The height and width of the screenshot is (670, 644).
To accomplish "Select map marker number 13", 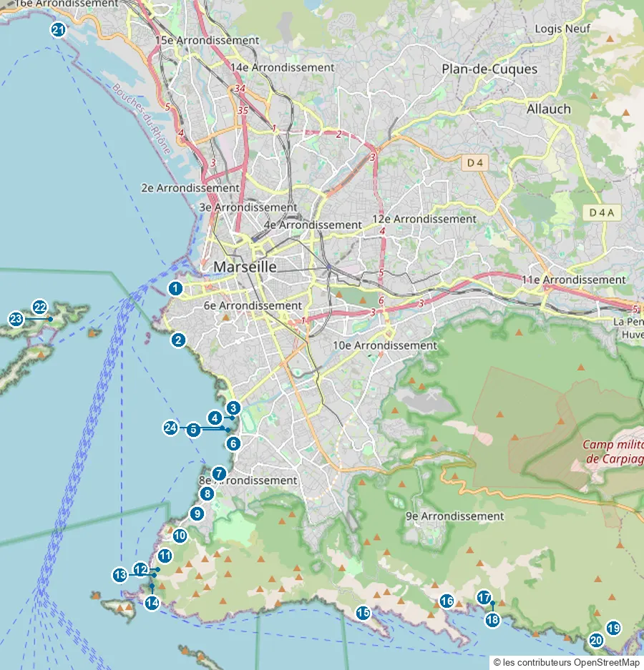I will 120,575.
